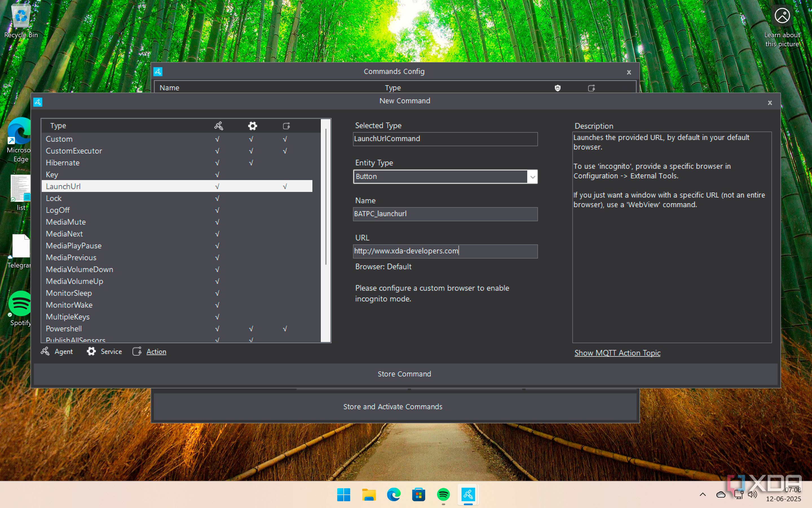812x508 pixels.
Task: Select the Custom command type
Action: point(177,139)
